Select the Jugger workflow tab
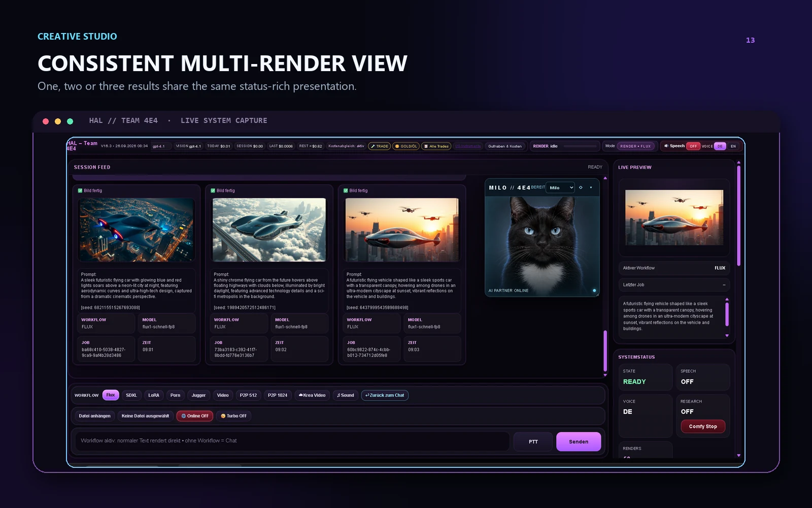Viewport: 812px width, 508px height. (198, 395)
